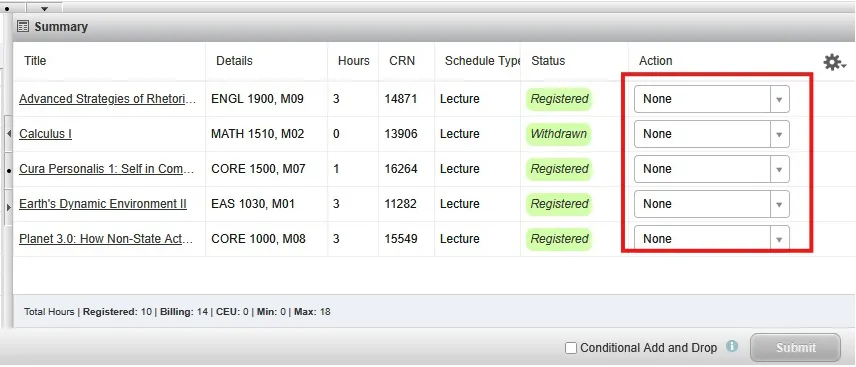Image resolution: width=856 pixels, height=367 pixels.
Task: Open Cura Personalis 1: Self in Community link
Action: click(107, 169)
